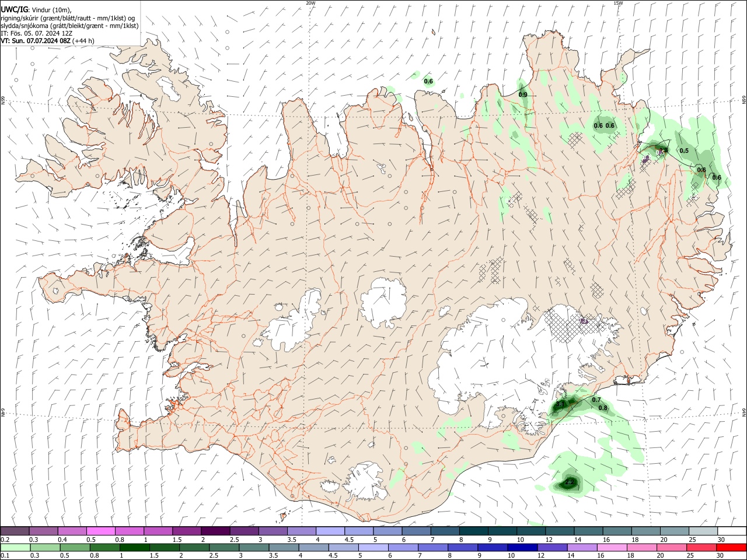The height and width of the screenshot is (560, 747).
Task: Select lower legend swatch labeled 0.8
Action: click(104, 547)
